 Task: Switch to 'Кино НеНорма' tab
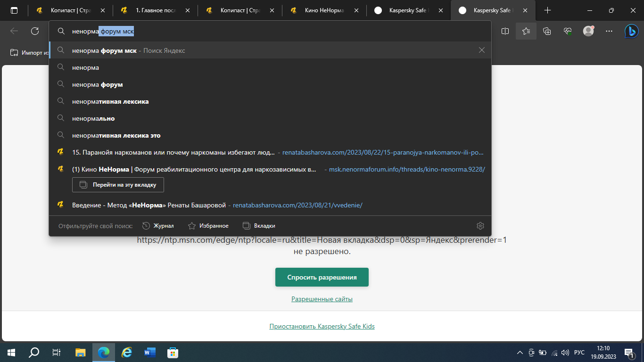[x=324, y=10]
